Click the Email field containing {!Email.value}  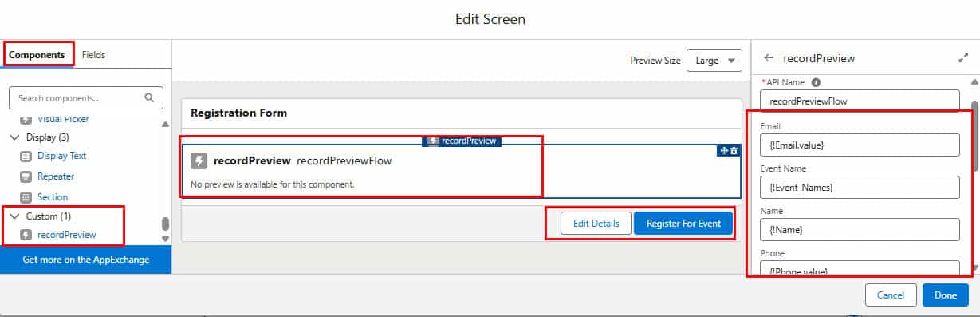pyautogui.click(x=860, y=145)
